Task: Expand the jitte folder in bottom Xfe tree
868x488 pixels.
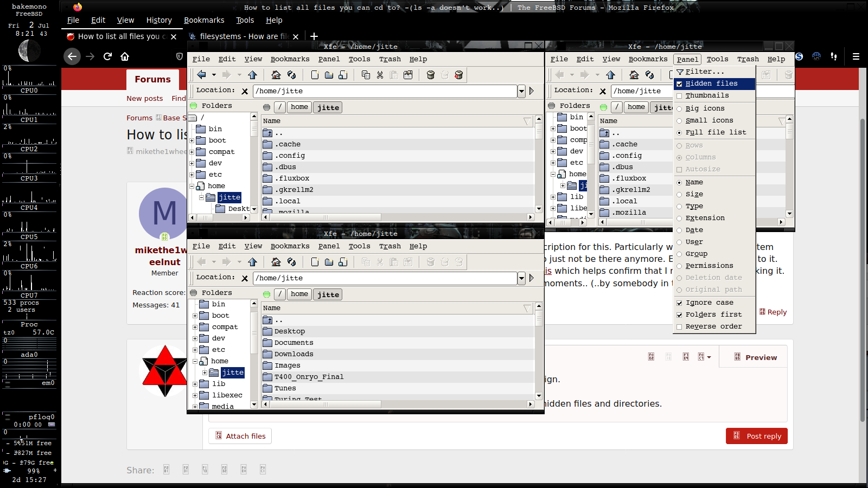Action: tap(205, 373)
